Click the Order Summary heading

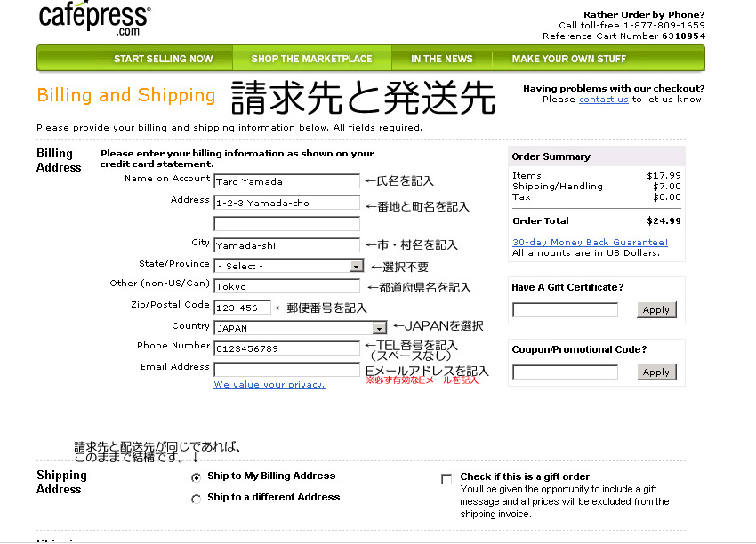click(x=551, y=156)
